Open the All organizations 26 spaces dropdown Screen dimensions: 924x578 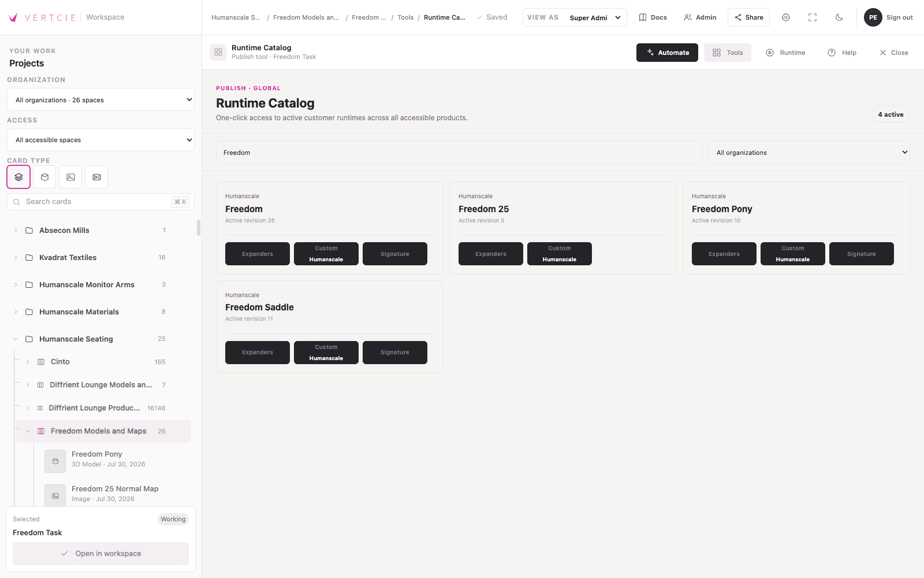tap(100, 99)
